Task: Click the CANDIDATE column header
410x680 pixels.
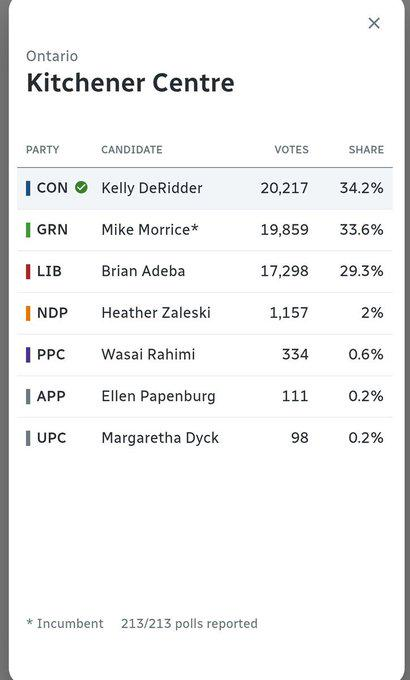Action: (132, 150)
